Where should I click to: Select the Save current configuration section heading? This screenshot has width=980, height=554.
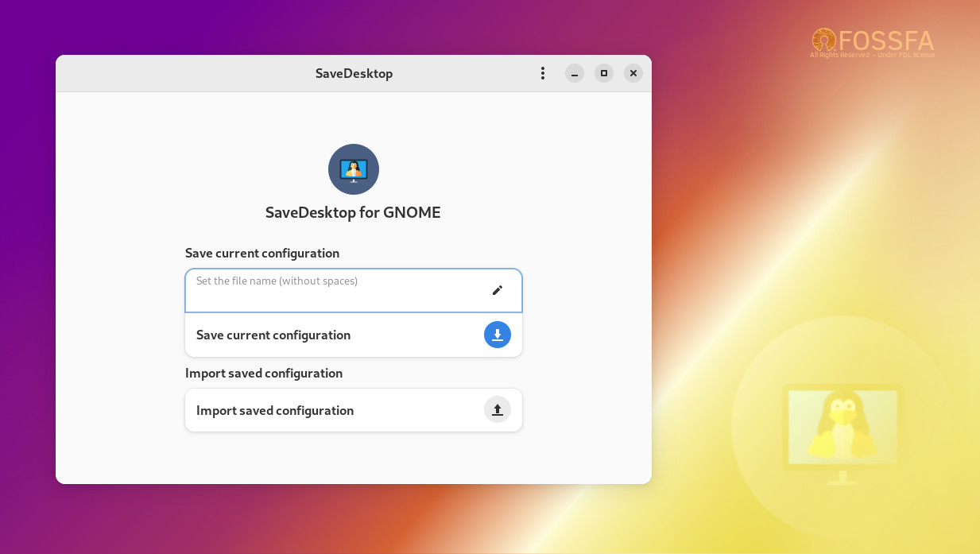262,253
